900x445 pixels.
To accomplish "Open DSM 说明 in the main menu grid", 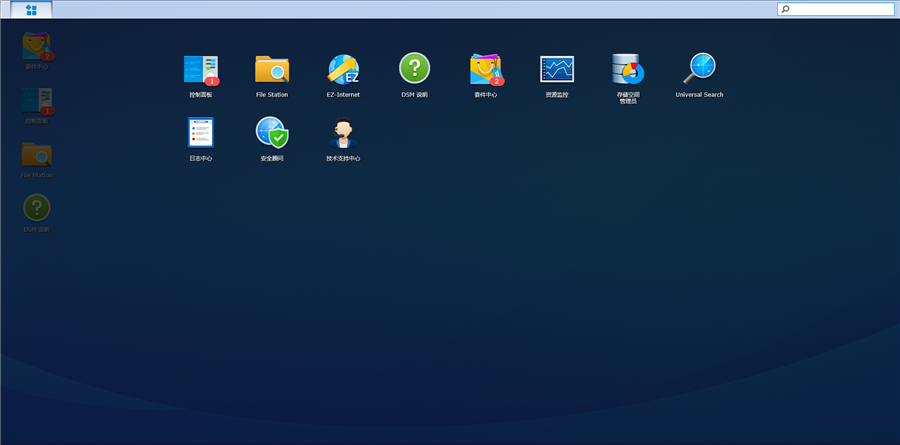I will (x=414, y=69).
